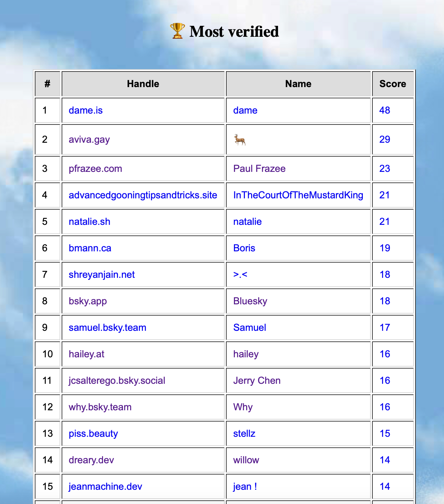This screenshot has height=504, width=444.
Task: Open samuel.bsky.team handle link
Action: [107, 328]
